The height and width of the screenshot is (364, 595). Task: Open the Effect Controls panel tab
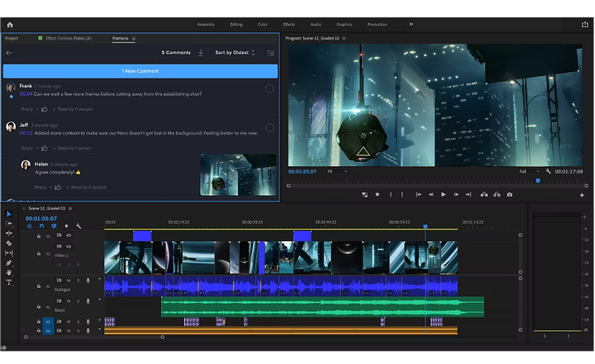click(68, 38)
